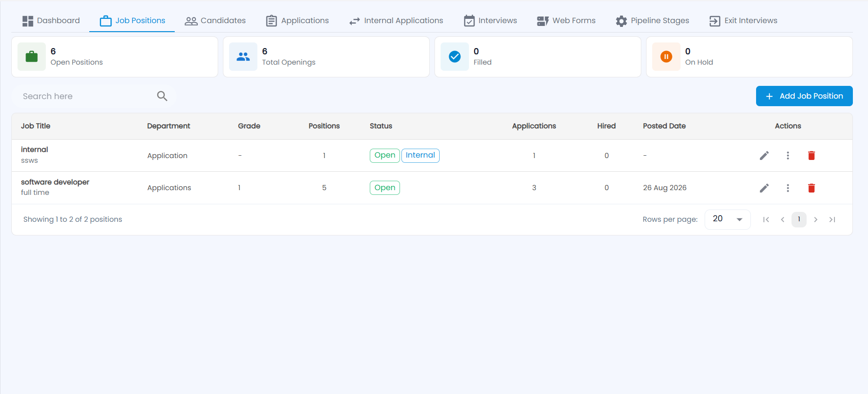Go to the previous page
868x394 pixels.
[x=783, y=219]
